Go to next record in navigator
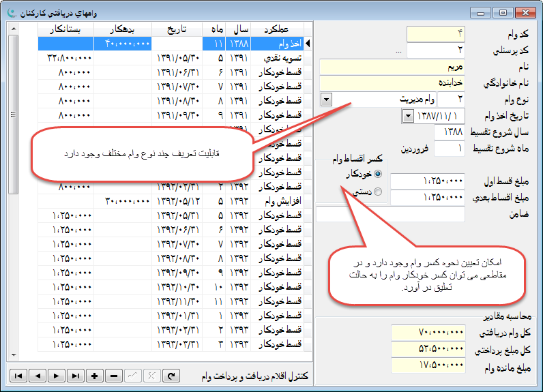This screenshot has width=543, height=392. tap(57, 376)
